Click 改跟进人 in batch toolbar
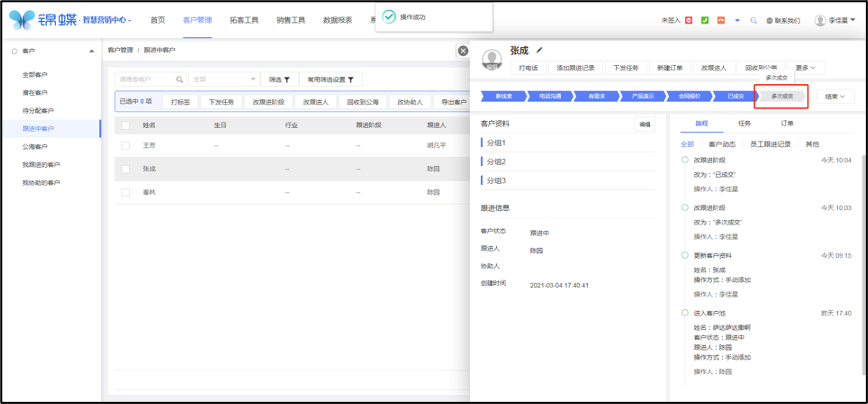Screen dimensions: 868x404 (x=316, y=102)
